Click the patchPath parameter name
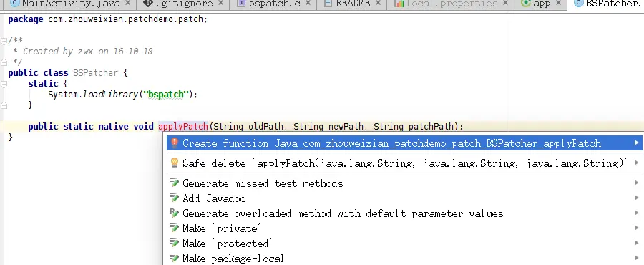The height and width of the screenshot is (265, 644). click(431, 127)
